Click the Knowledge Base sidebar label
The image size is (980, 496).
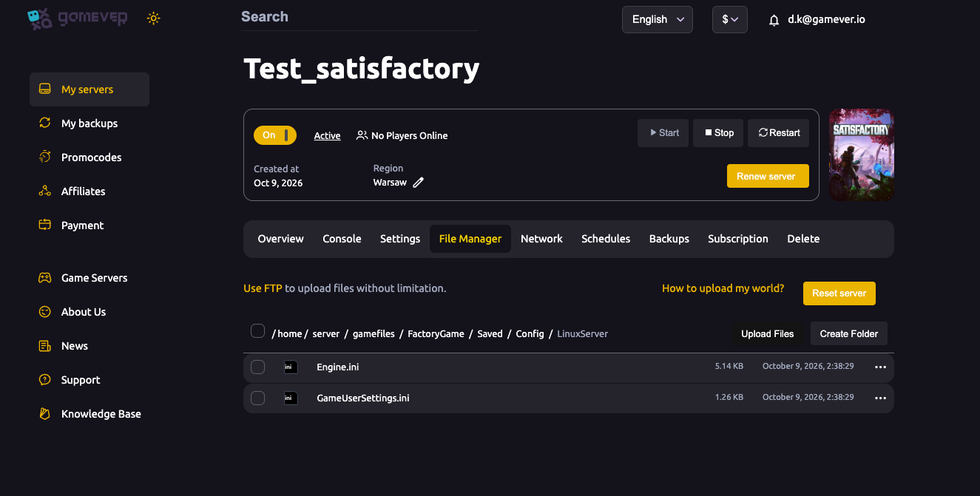101,414
